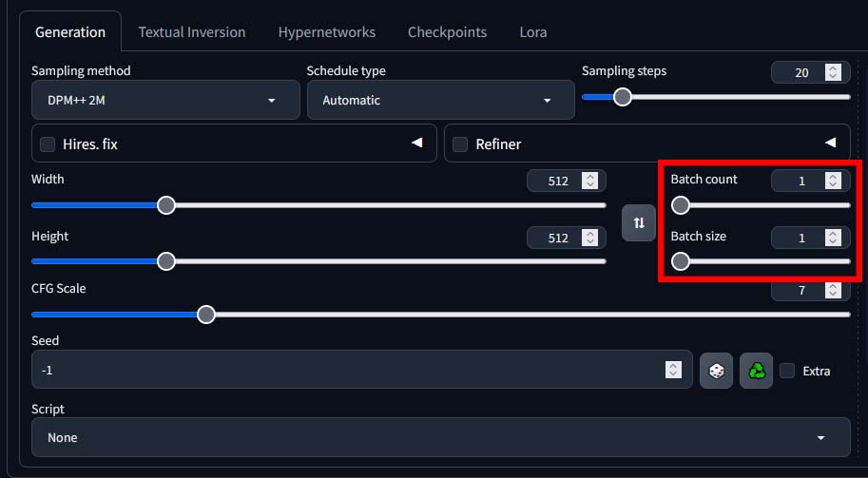The width and height of the screenshot is (868, 478).
Task: Open the Textual Inversion tab
Action: click(x=191, y=32)
